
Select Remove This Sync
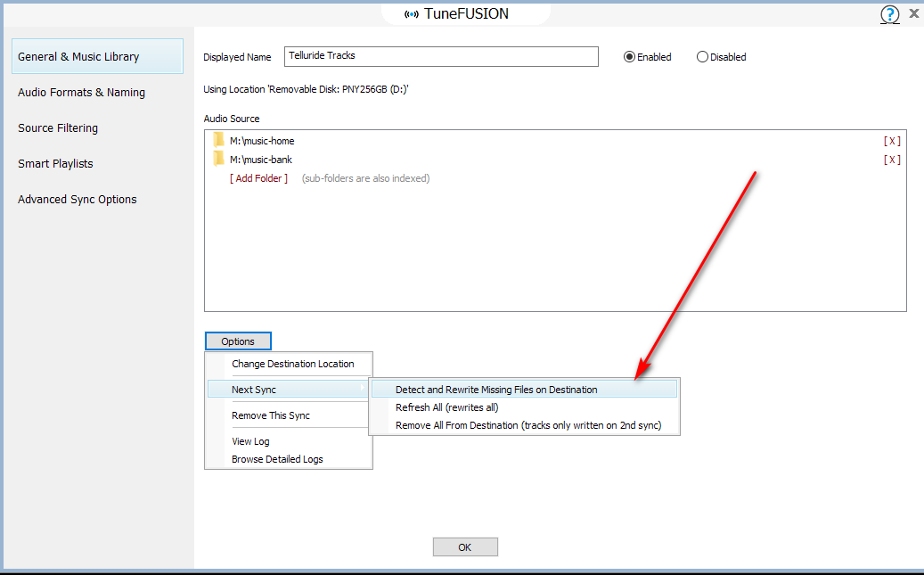pyautogui.click(x=271, y=415)
